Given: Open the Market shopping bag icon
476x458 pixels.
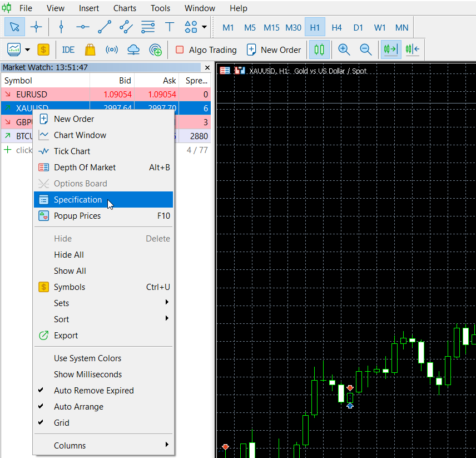Looking at the screenshot, I should pos(90,50).
